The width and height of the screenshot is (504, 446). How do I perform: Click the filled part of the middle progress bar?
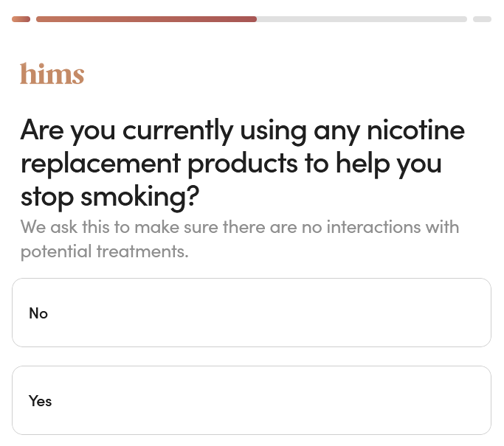coord(146,19)
